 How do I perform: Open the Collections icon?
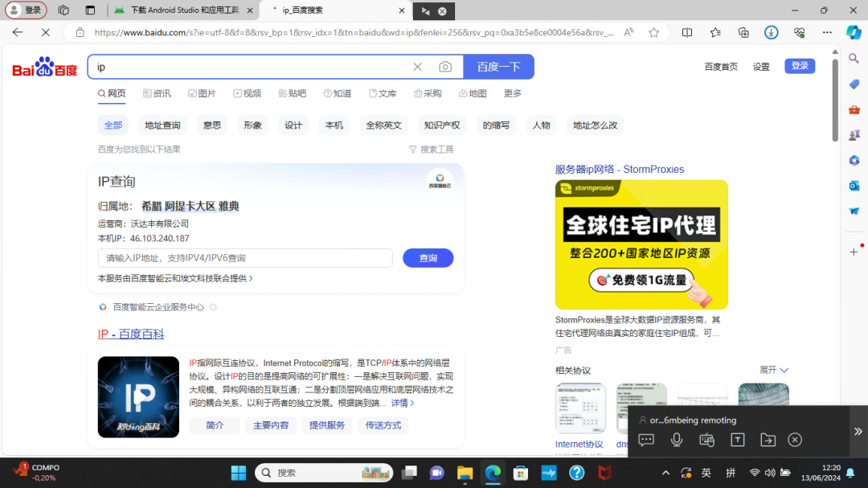(743, 33)
